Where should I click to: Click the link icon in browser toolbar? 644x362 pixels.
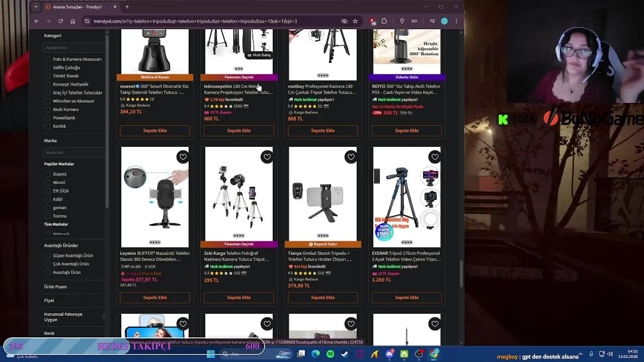pos(414,21)
